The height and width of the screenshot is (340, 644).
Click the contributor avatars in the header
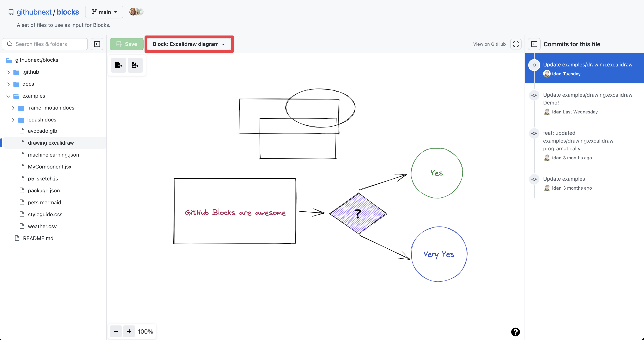click(136, 12)
